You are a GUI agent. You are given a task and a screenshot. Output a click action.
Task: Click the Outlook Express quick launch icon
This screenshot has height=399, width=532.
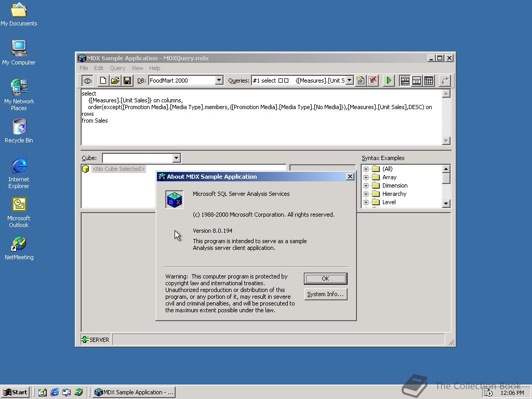[66, 392]
